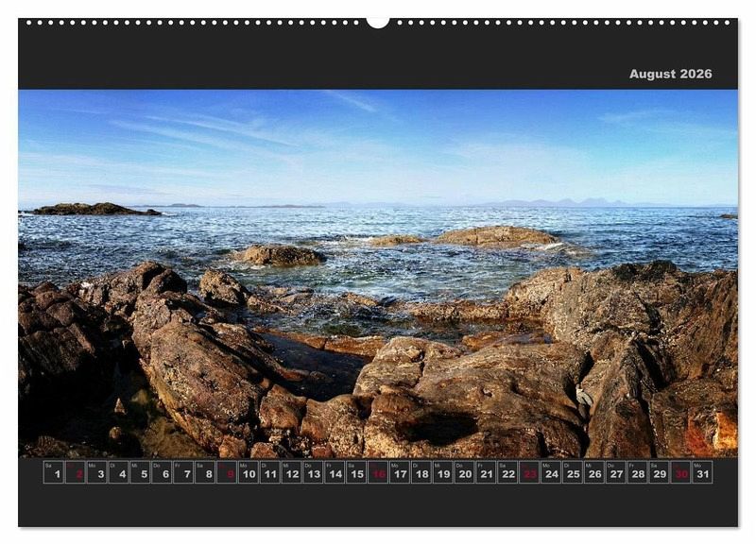Select red Sunday date 16
This screenshot has height=545, width=756.
pyautogui.click(x=378, y=472)
